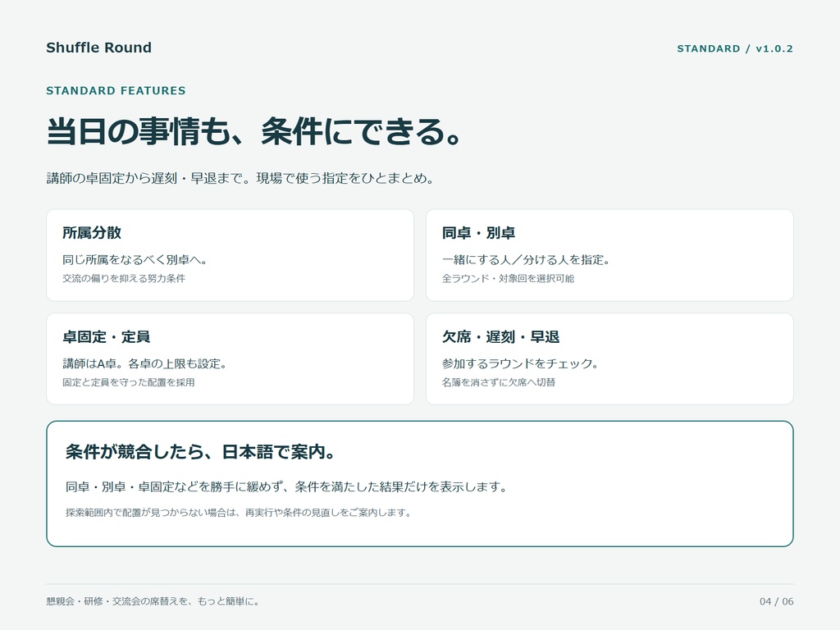Select the 欠席・遅刻・早退 card title
The width and height of the screenshot is (840, 630).
(500, 336)
